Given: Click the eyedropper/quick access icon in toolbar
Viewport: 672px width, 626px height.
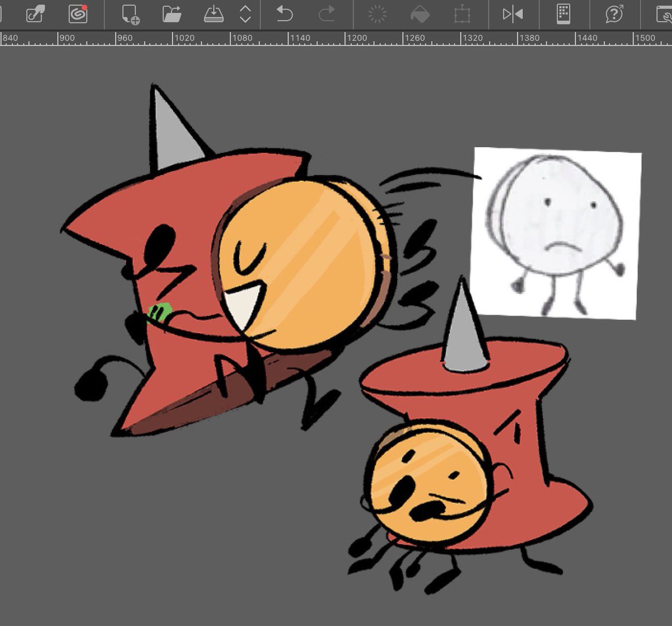Looking at the screenshot, I should click(35, 14).
